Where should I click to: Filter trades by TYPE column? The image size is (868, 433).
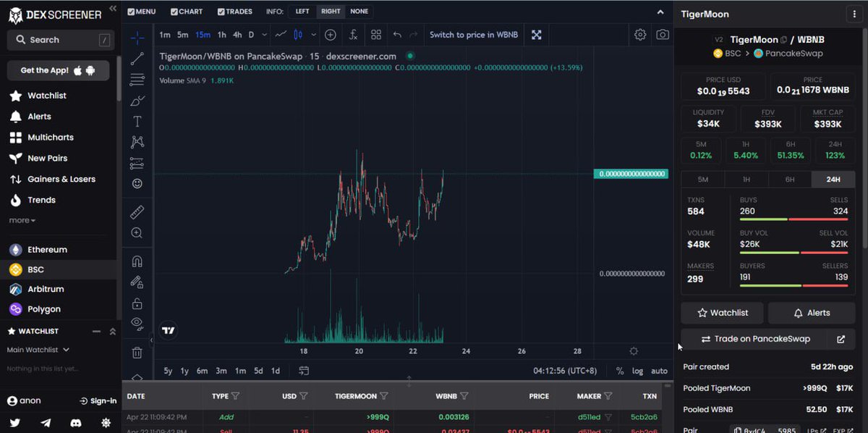click(235, 396)
